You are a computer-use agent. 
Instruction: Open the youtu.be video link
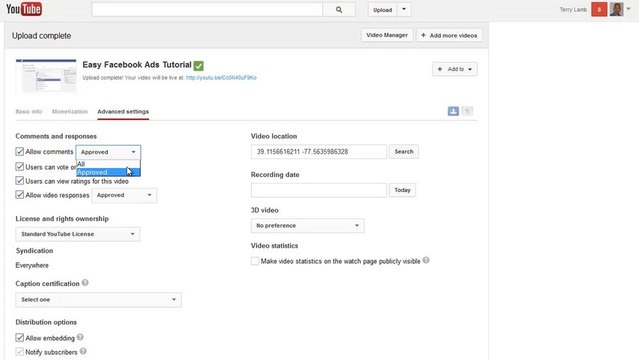click(221, 77)
